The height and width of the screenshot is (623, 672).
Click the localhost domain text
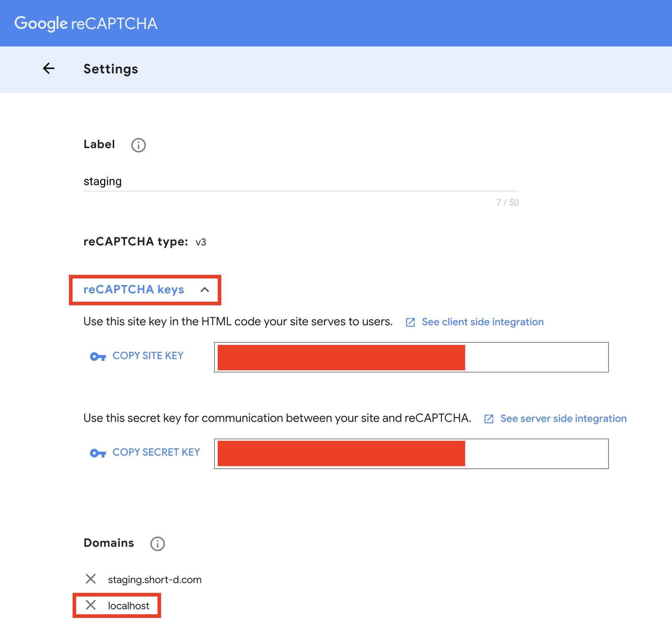tap(128, 606)
